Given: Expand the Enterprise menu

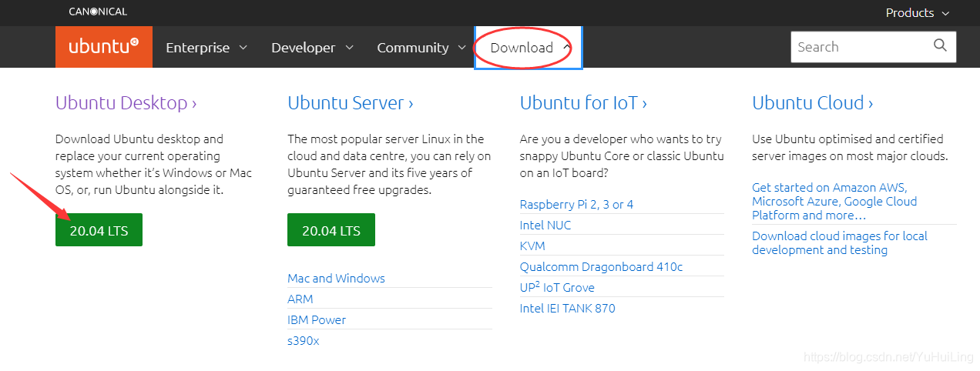Looking at the screenshot, I should pos(206,48).
